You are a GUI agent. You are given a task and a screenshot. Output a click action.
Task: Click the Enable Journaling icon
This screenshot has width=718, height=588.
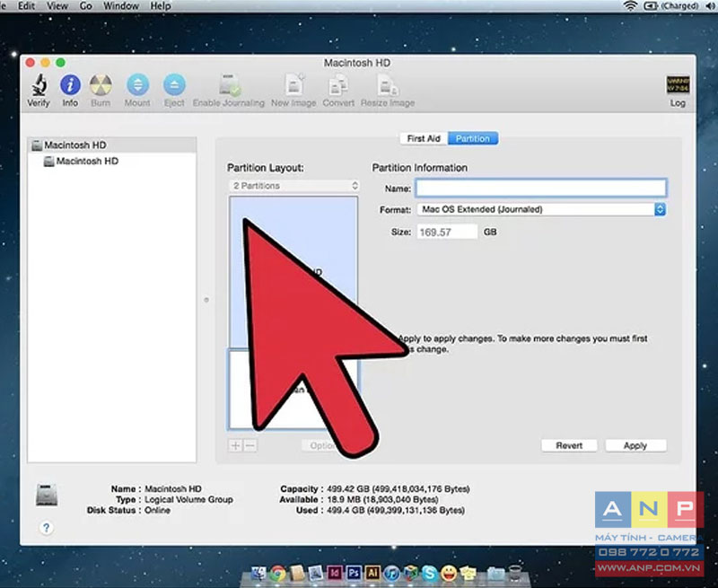229,85
